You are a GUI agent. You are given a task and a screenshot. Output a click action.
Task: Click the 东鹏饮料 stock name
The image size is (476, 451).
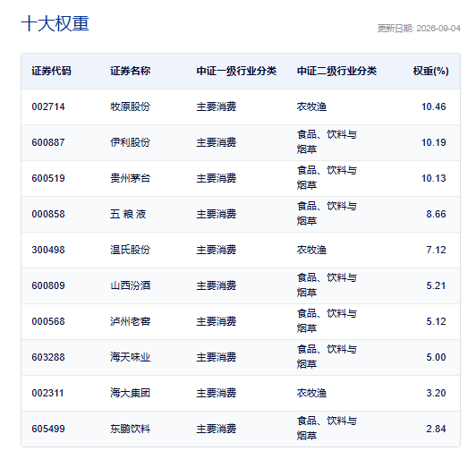coord(131,429)
